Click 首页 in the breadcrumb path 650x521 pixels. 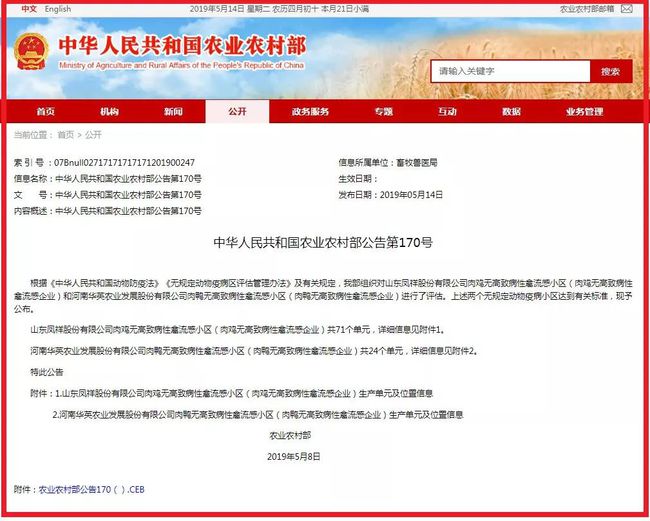pos(65,134)
